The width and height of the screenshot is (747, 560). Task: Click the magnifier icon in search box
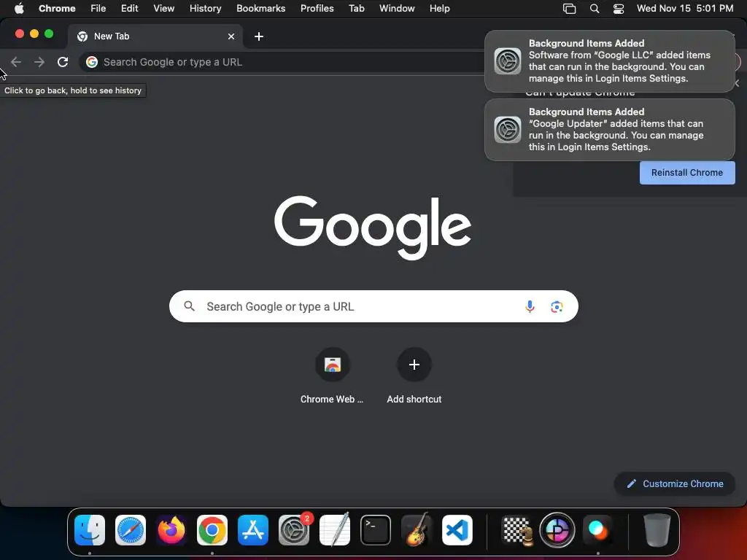click(189, 306)
